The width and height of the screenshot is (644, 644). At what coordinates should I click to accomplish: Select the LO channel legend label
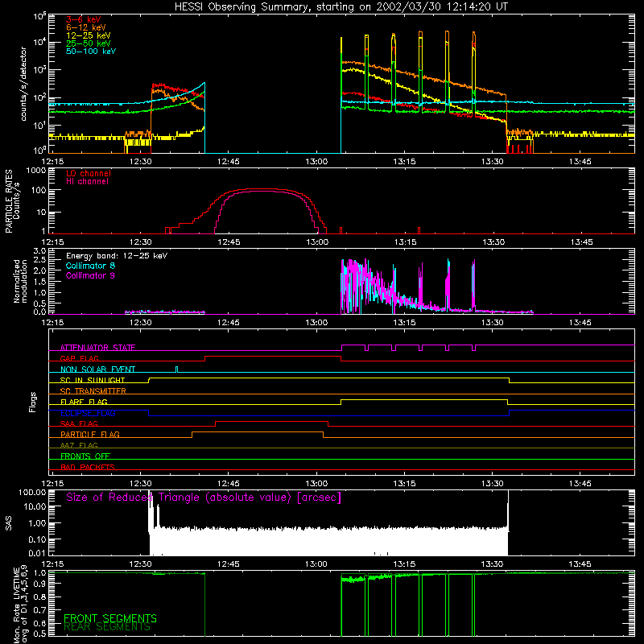pyautogui.click(x=89, y=173)
